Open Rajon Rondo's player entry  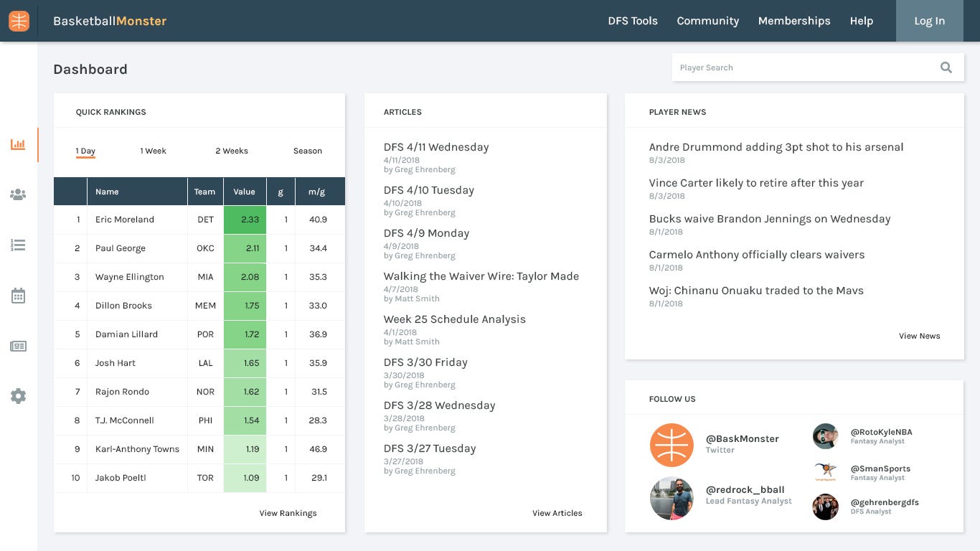coord(123,392)
